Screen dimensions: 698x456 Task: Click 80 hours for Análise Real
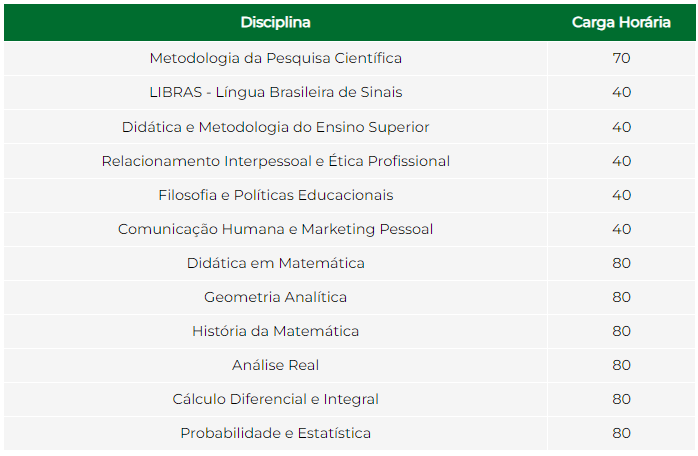coord(621,365)
